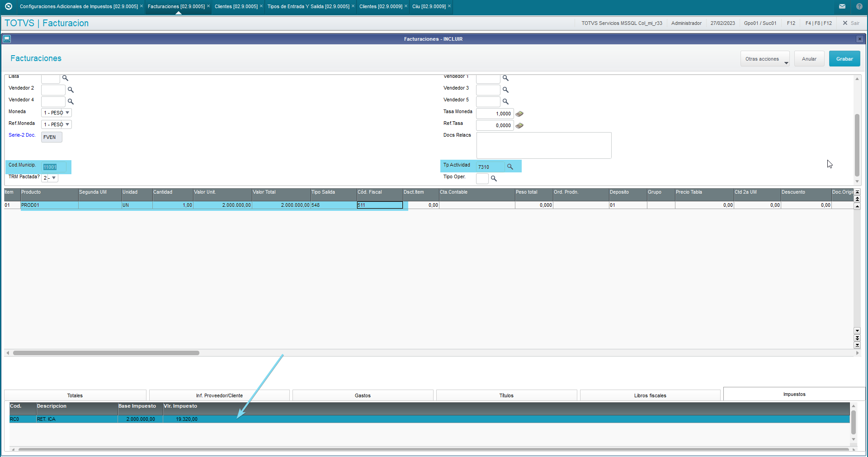
Task: Click the F12 shortcut button
Action: tap(791, 23)
